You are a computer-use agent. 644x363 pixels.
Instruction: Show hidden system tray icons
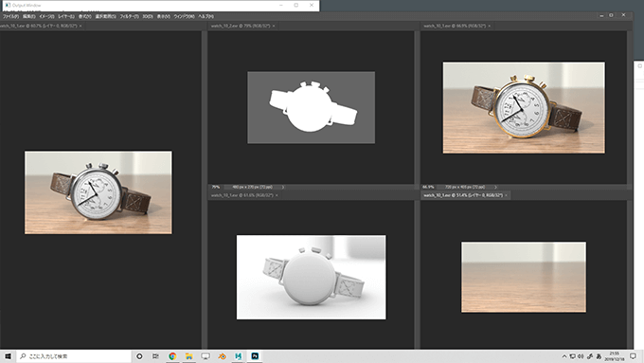564,356
